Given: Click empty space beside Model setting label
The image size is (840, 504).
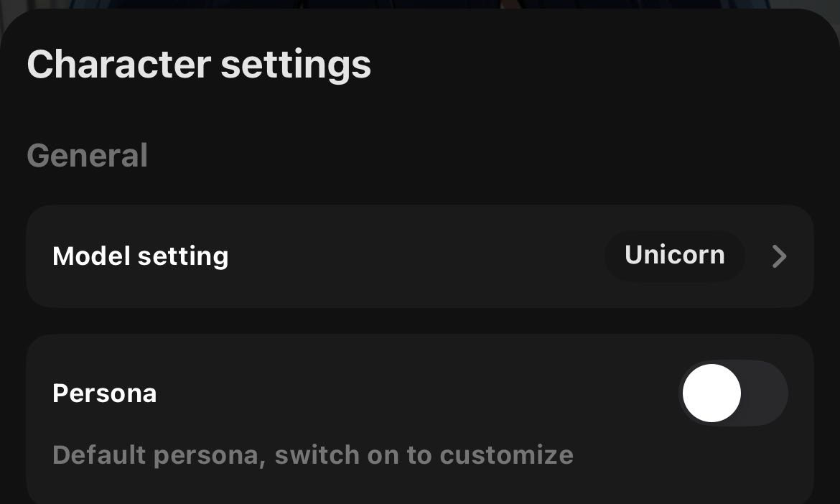Looking at the screenshot, I should tap(418, 256).
